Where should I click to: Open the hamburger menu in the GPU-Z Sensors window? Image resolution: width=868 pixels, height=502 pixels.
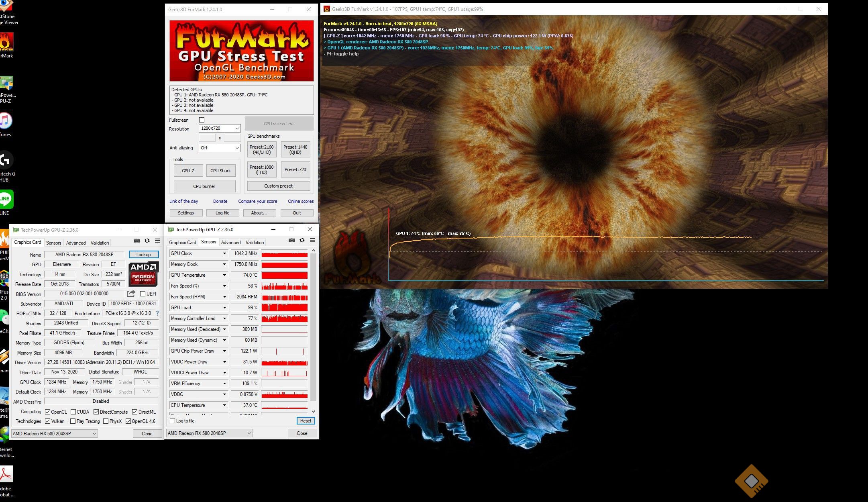(x=312, y=241)
